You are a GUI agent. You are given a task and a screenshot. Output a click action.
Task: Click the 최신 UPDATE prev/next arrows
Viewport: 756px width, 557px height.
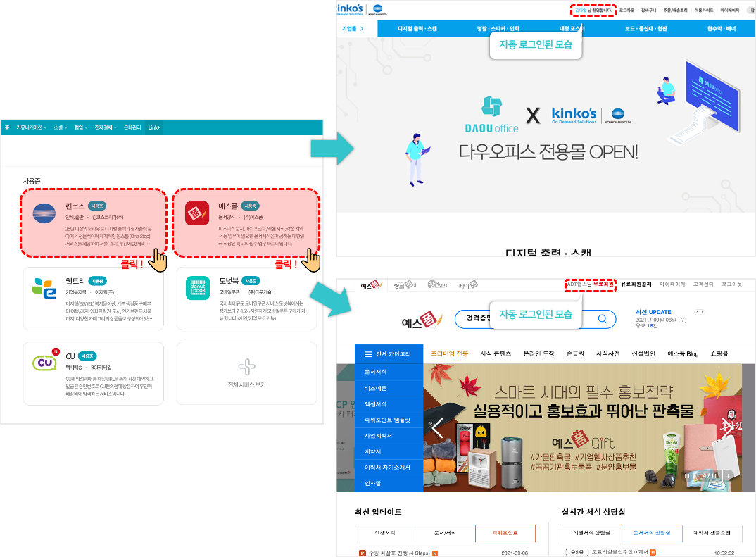click(x=700, y=312)
